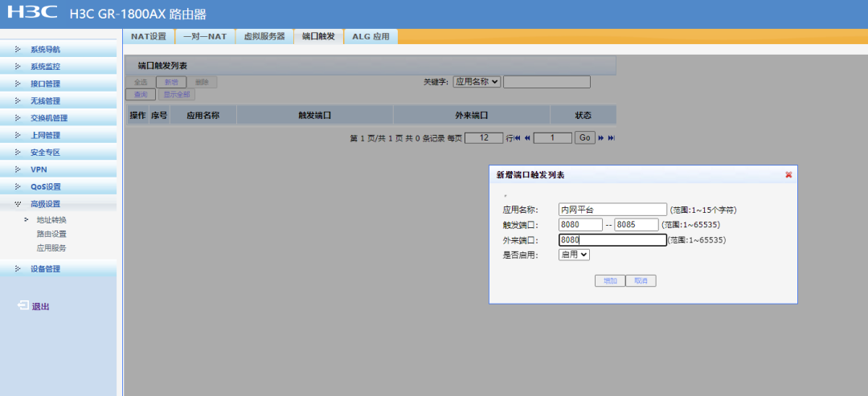Click the 退出 logout icon
The height and width of the screenshot is (396, 868).
click(x=23, y=305)
